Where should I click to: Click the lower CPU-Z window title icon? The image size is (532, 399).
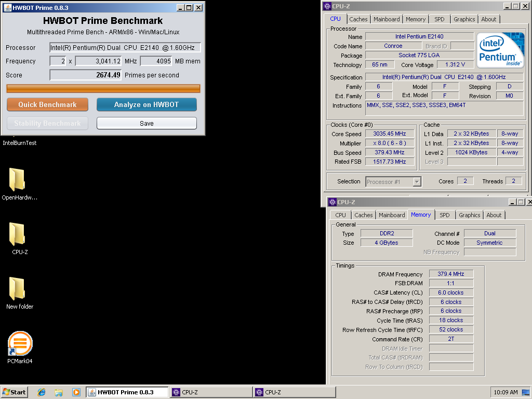tap(332, 202)
